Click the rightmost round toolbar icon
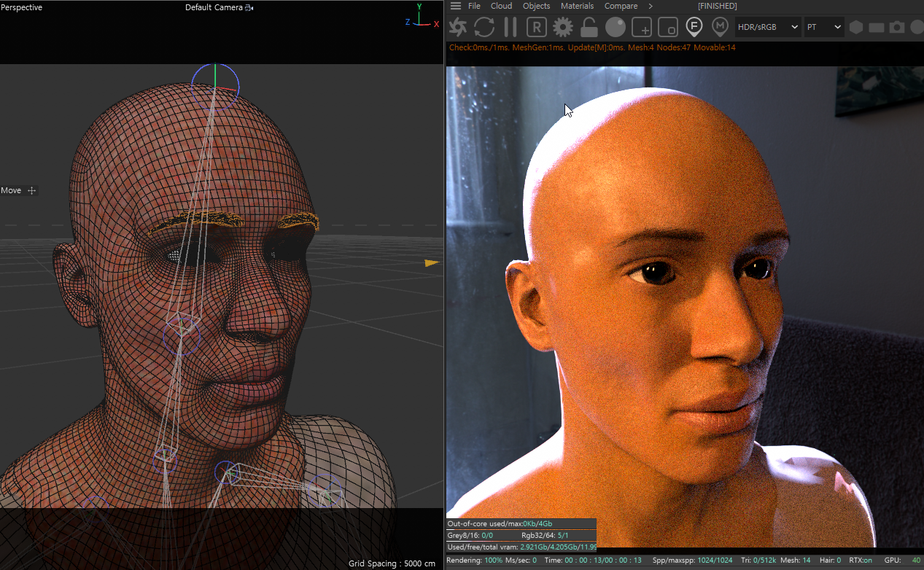Viewport: 924px width, 570px height. [917, 28]
